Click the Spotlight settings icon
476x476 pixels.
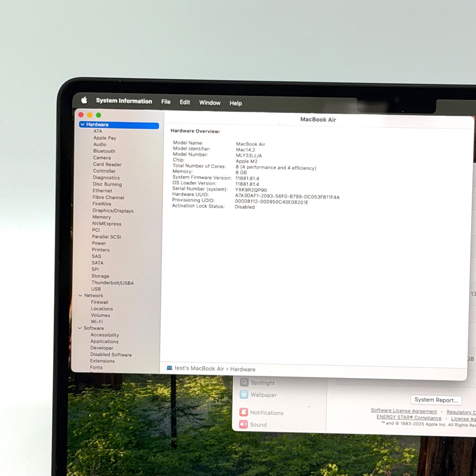pos(244,382)
